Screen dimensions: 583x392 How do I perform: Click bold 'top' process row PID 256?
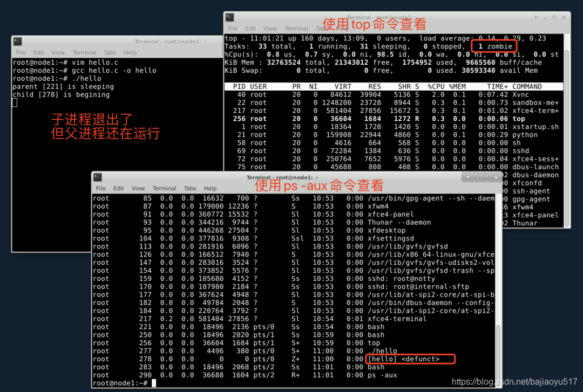tap(394, 119)
